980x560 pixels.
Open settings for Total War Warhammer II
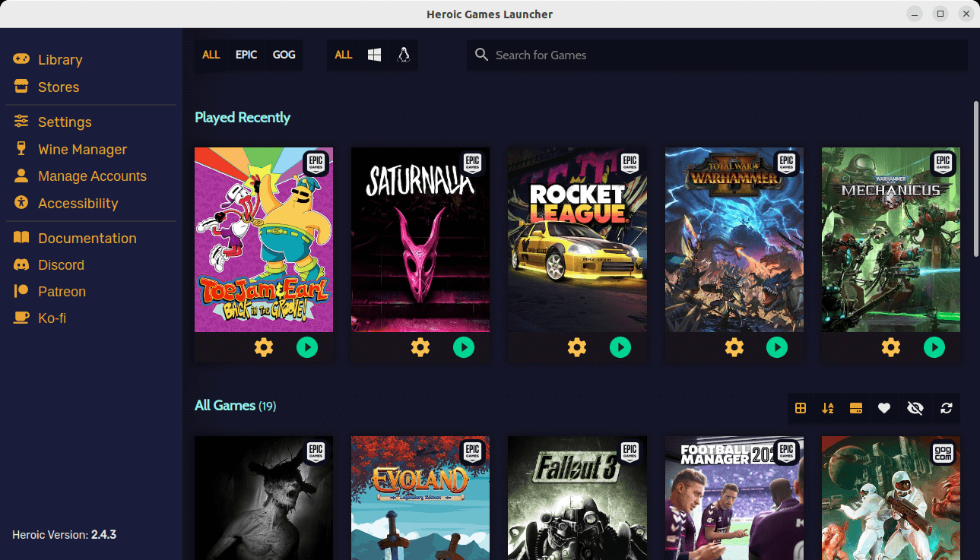(734, 347)
